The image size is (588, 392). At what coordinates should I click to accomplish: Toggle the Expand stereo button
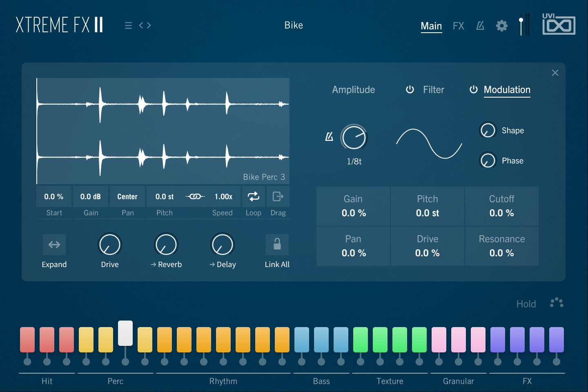click(x=54, y=245)
